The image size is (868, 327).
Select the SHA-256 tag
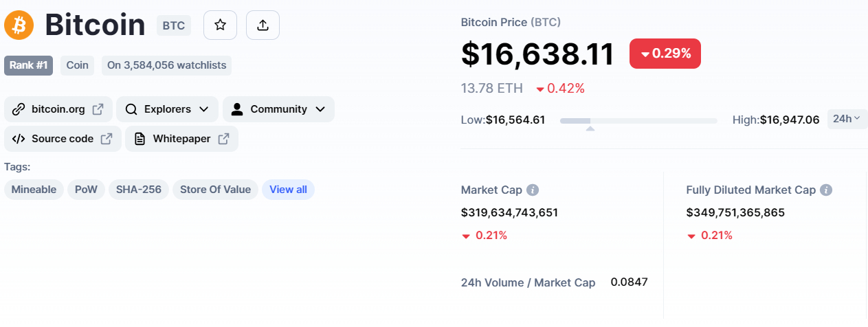(x=138, y=190)
